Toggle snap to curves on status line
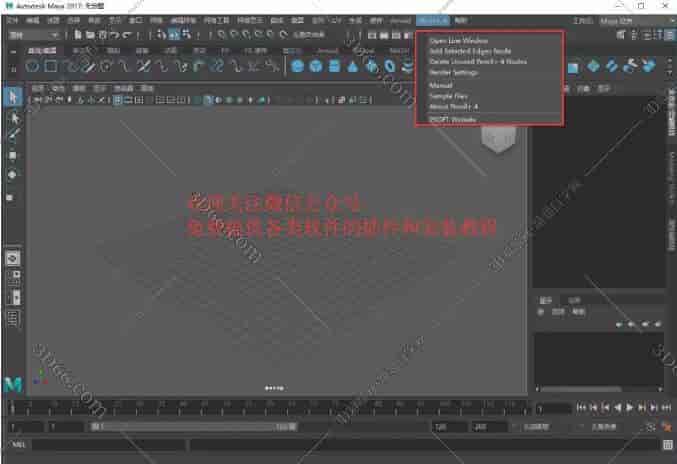Screen dimensions: 677x464 (x=234, y=35)
